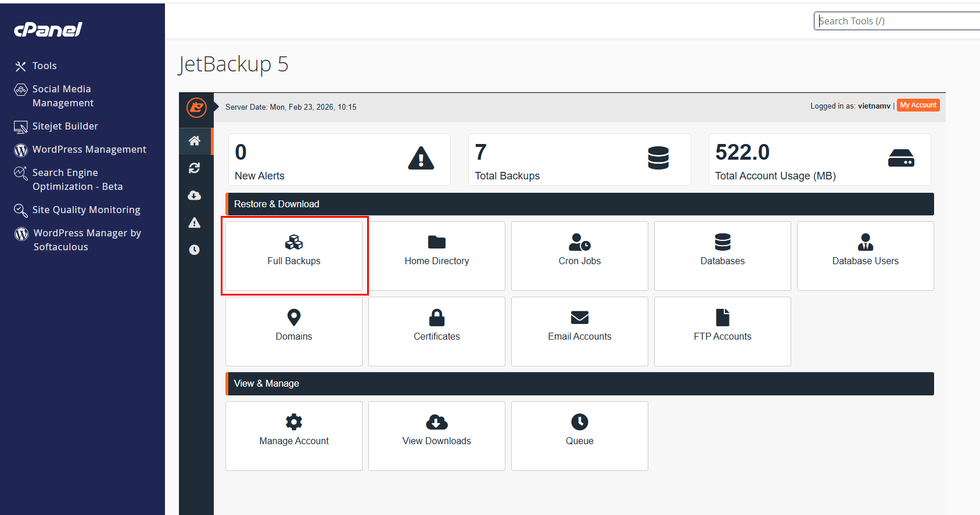Click the New Alerts warning icon
The height and width of the screenshot is (515, 980).
click(421, 159)
